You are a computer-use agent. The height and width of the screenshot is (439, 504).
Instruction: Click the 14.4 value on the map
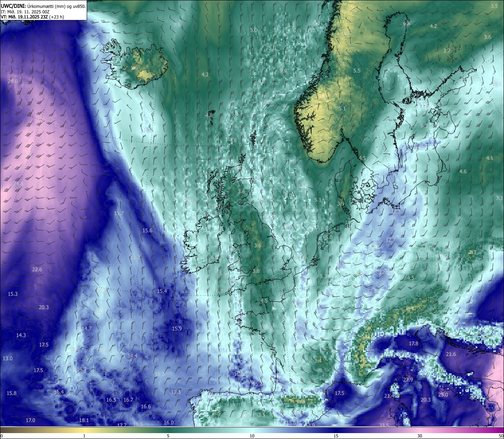132,356
